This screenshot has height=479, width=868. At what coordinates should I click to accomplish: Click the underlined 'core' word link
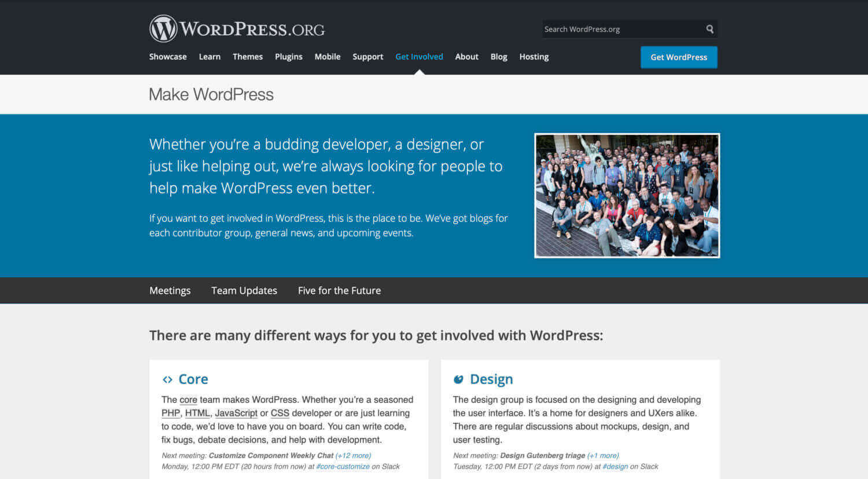pyautogui.click(x=188, y=400)
